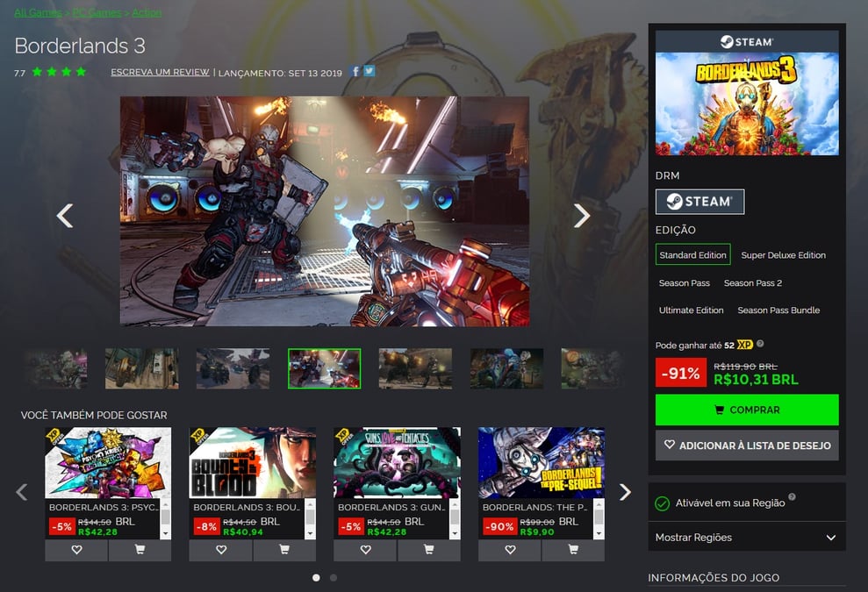Click the -91% discount badge
The width and height of the screenshot is (868, 592).
(681, 373)
